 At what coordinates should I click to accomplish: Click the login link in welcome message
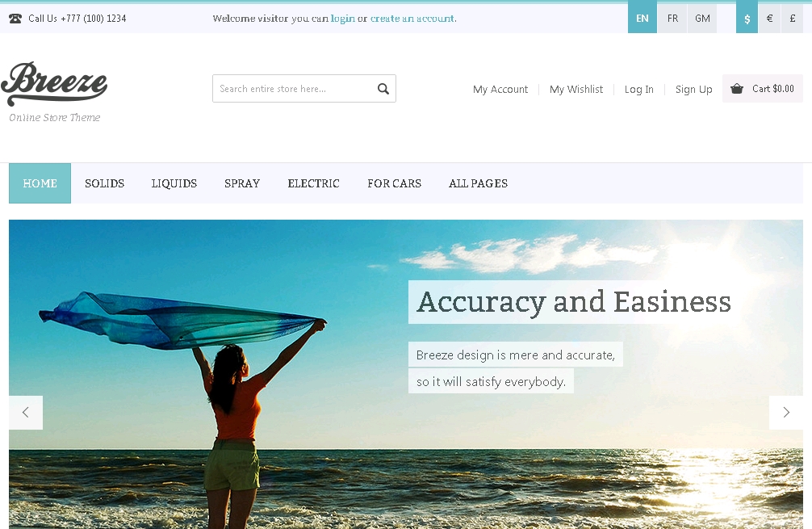point(343,19)
